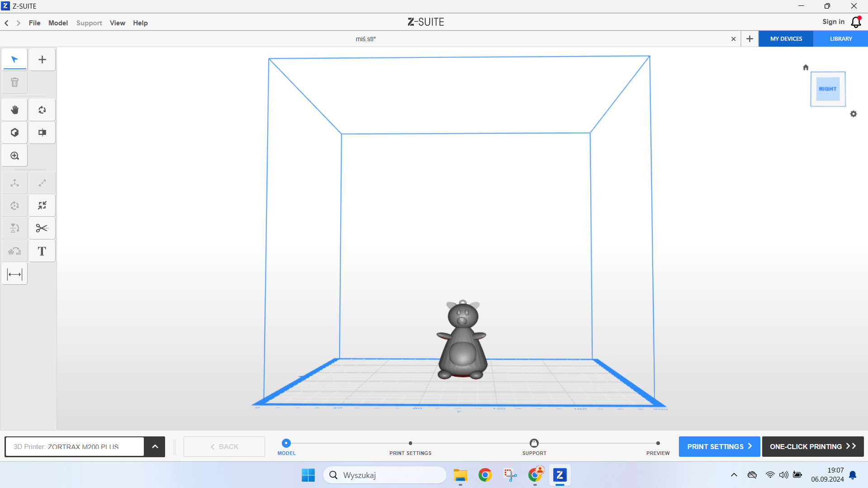This screenshot has height=488, width=868.
Task: Click the MODEL step marker
Action: (x=286, y=443)
